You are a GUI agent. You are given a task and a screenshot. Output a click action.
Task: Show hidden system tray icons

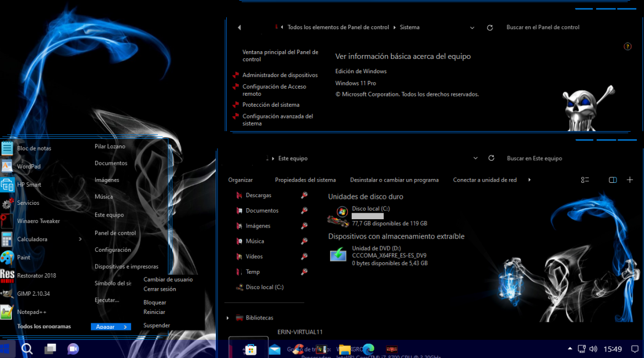(x=570, y=349)
